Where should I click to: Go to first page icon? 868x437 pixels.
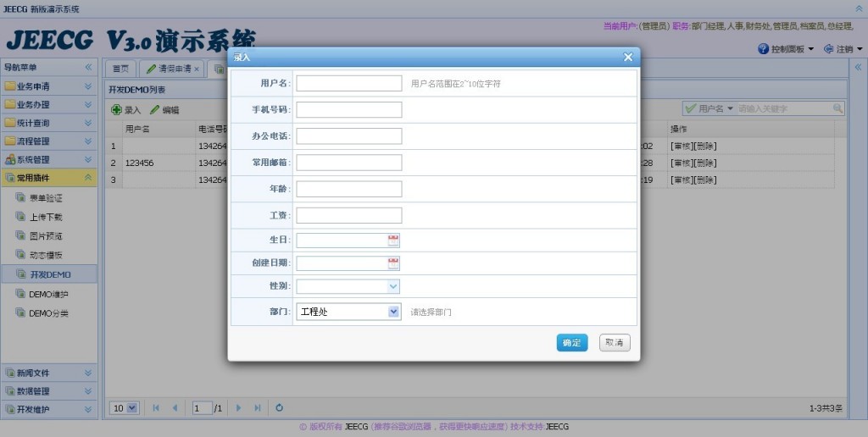pyautogui.click(x=156, y=408)
